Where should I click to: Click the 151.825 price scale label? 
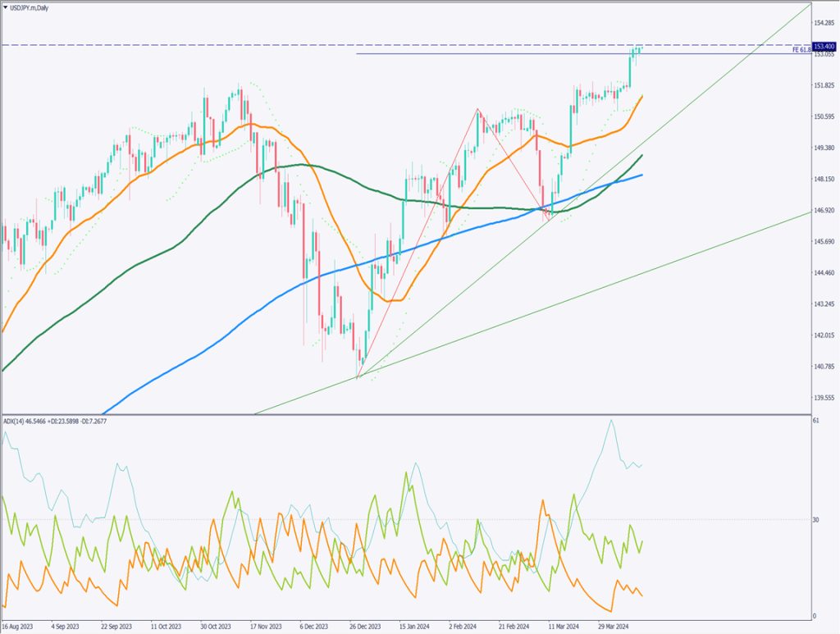(824, 85)
